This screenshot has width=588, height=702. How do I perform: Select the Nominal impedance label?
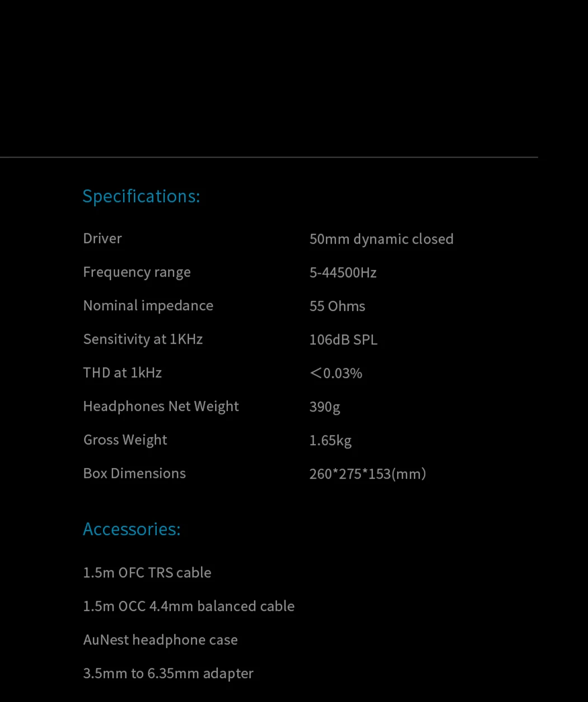148,306
